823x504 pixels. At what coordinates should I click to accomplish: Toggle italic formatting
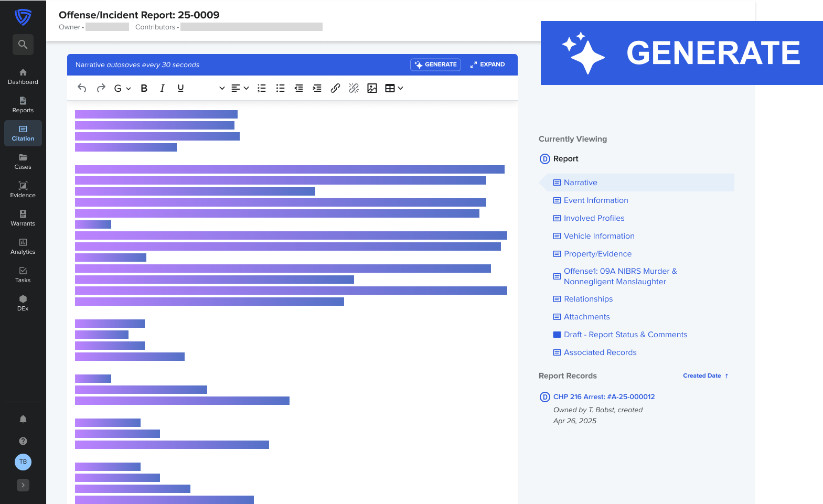coord(162,88)
